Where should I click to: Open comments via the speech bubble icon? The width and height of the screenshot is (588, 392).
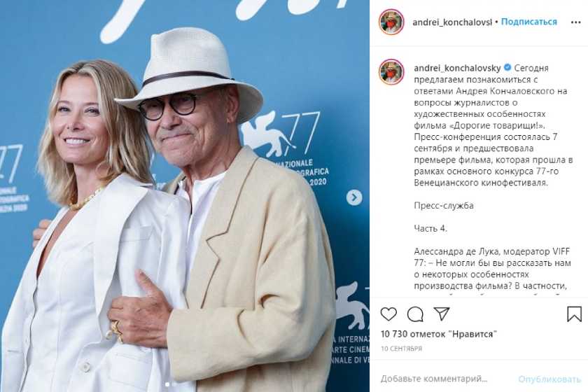(415, 314)
